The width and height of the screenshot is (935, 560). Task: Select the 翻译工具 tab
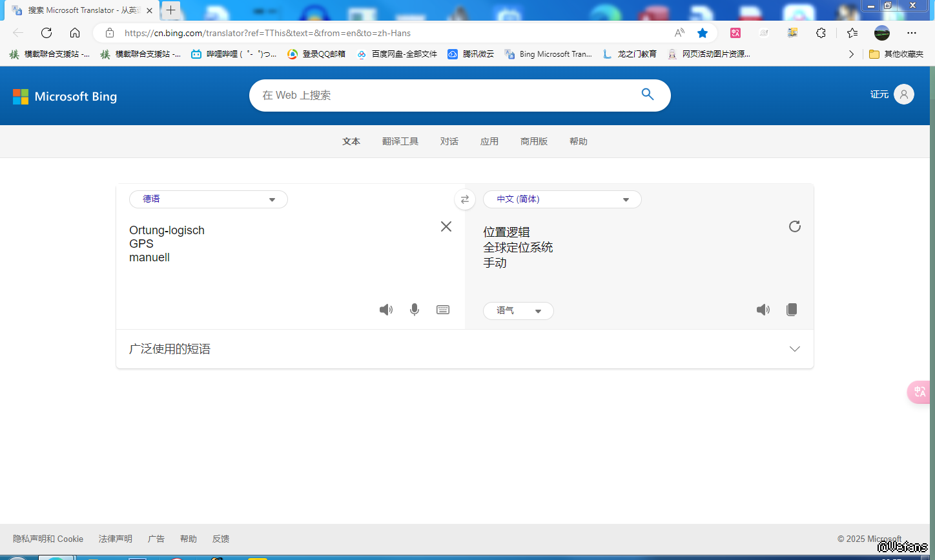400,141
